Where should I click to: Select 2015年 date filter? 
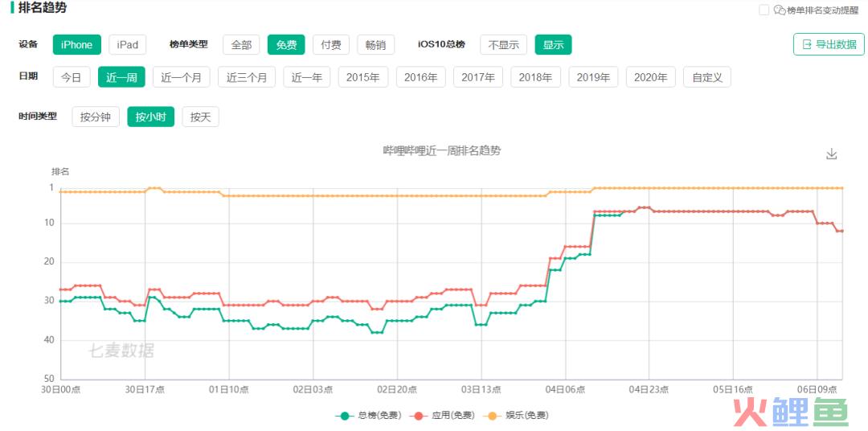click(x=363, y=77)
